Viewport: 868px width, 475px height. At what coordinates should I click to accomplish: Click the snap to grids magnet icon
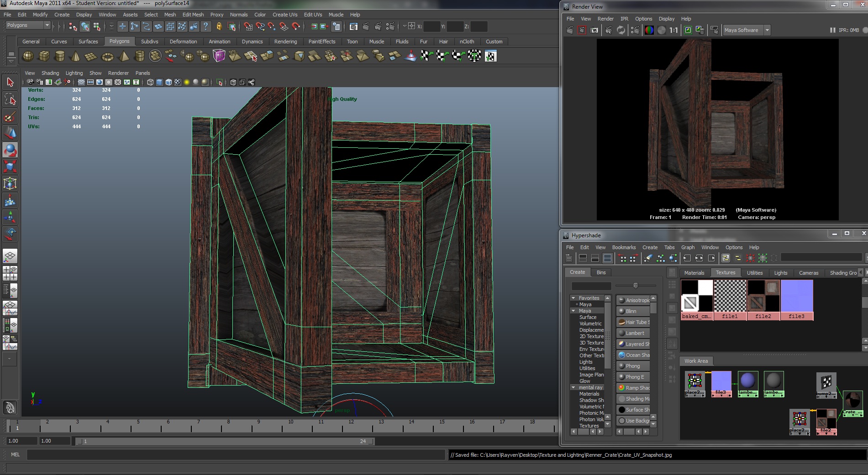click(x=248, y=26)
